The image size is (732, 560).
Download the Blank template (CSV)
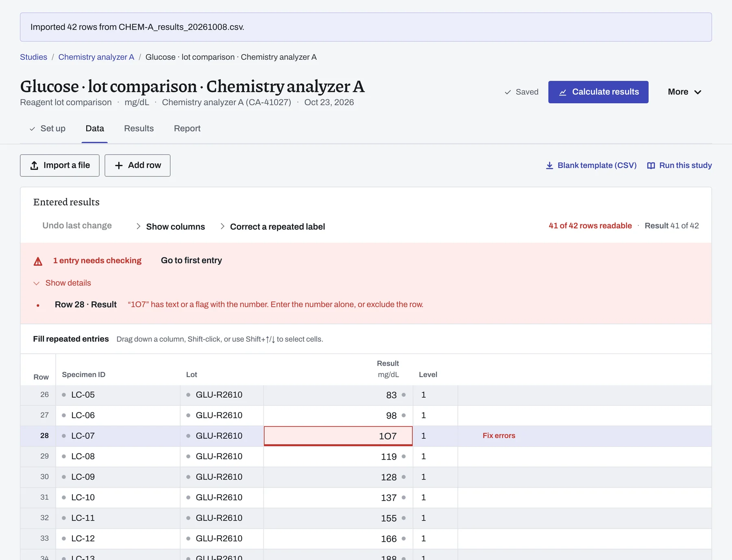[591, 165]
